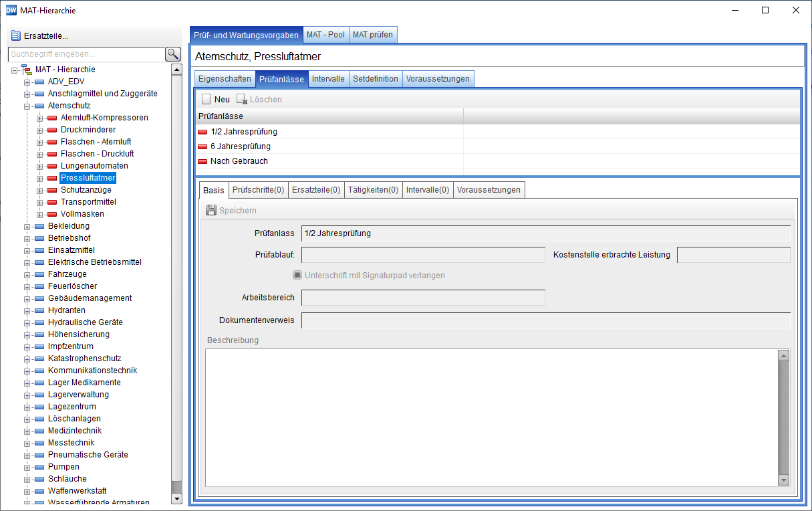Viewport: 812px width, 511px height.
Task: Click the Ersatzteile book icon
Action: pyautogui.click(x=16, y=36)
